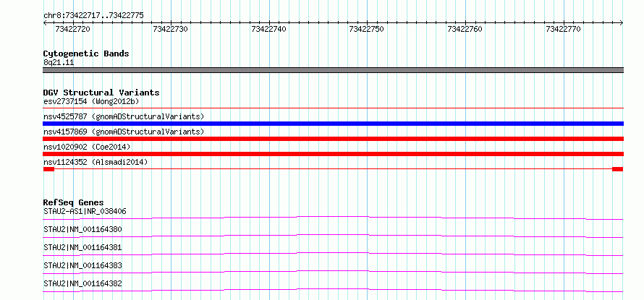Click right red block of nsv1124352
644x300 pixels.
618,169
